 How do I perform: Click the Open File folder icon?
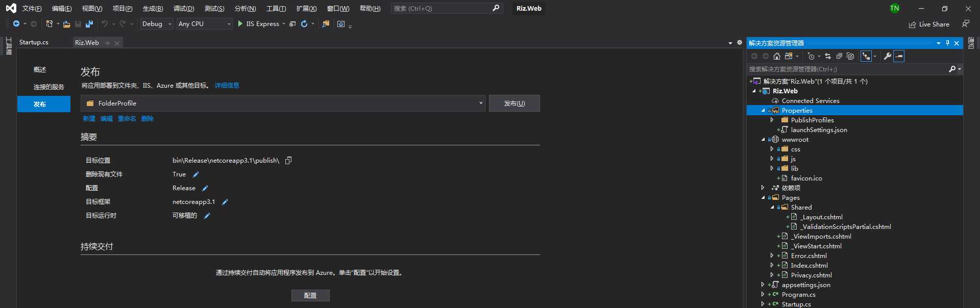tap(66, 24)
